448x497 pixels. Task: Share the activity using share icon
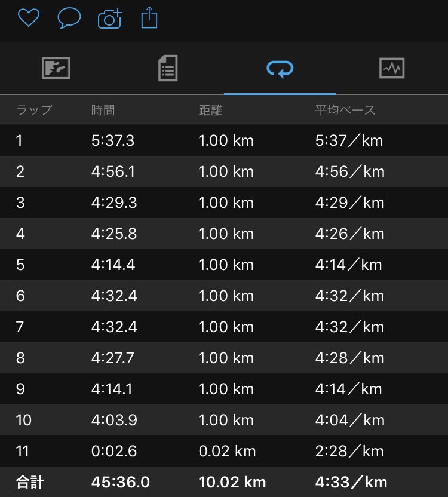click(x=149, y=18)
